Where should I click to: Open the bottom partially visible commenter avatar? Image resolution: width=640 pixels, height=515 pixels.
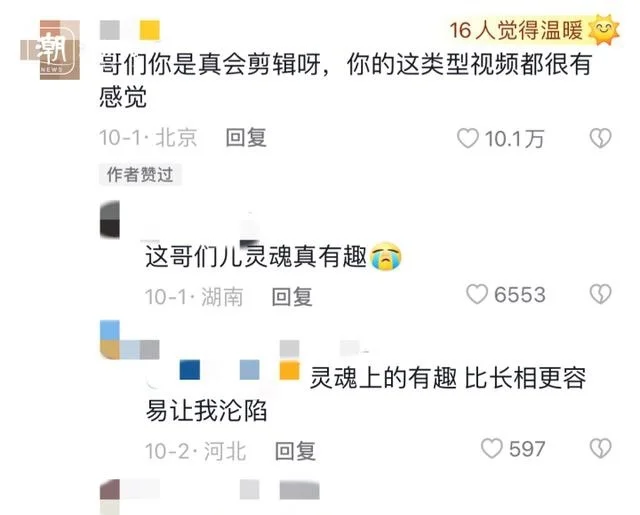(x=110, y=497)
